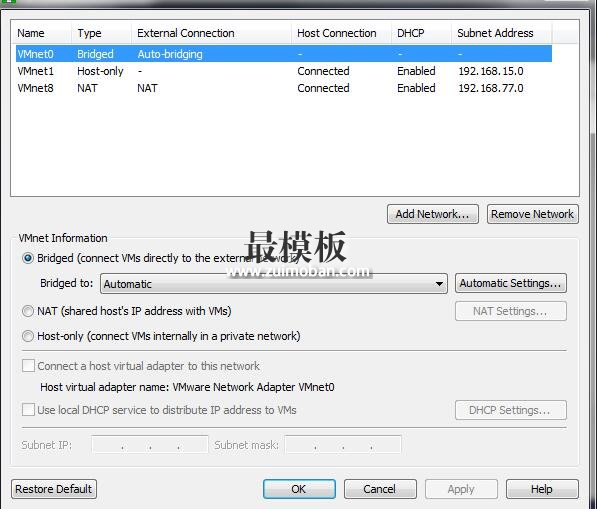This screenshot has width=597, height=509.
Task: Click the Remove Network button
Action: tap(533, 214)
